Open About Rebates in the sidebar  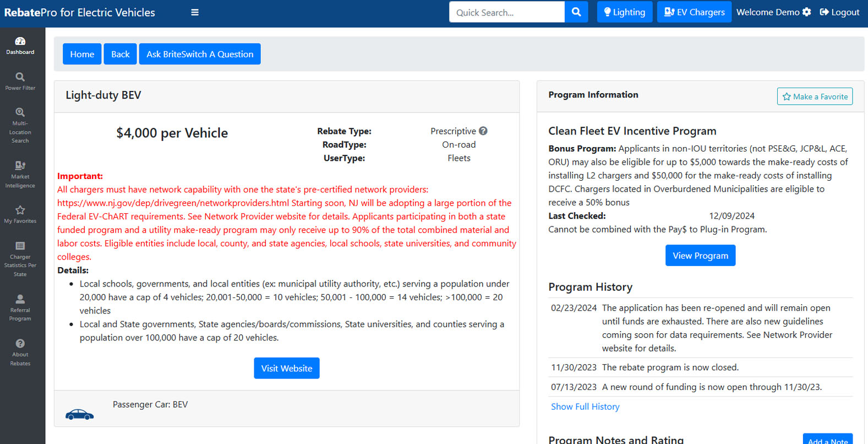click(x=20, y=353)
